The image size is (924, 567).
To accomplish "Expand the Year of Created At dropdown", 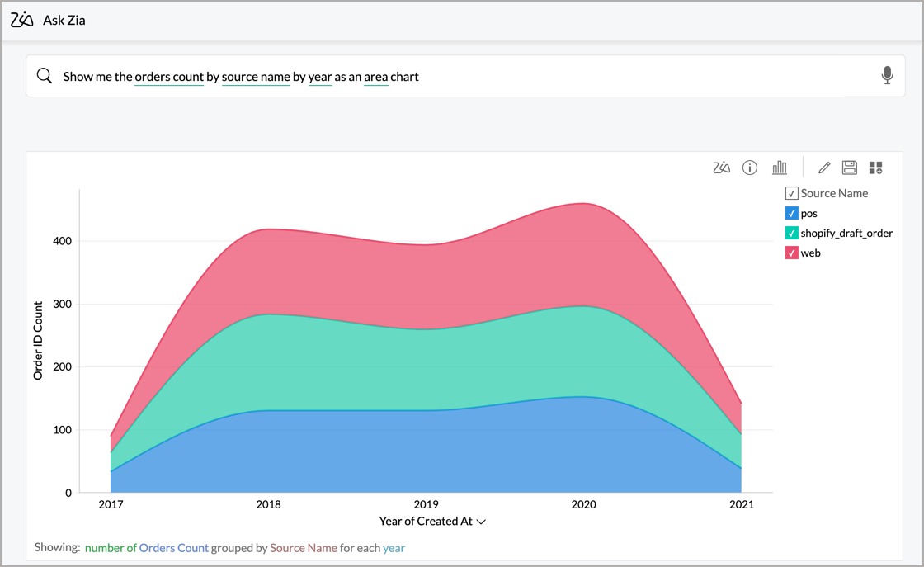I will click(481, 522).
